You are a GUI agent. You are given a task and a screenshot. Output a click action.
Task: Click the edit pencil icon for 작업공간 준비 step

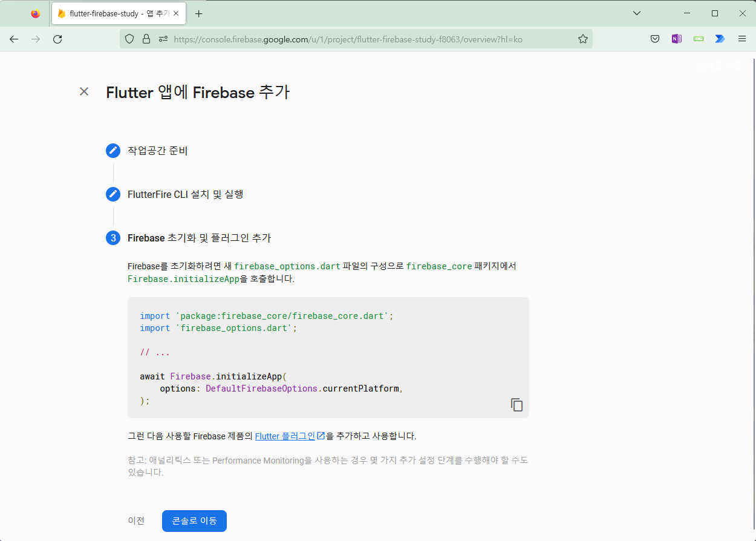pos(113,151)
